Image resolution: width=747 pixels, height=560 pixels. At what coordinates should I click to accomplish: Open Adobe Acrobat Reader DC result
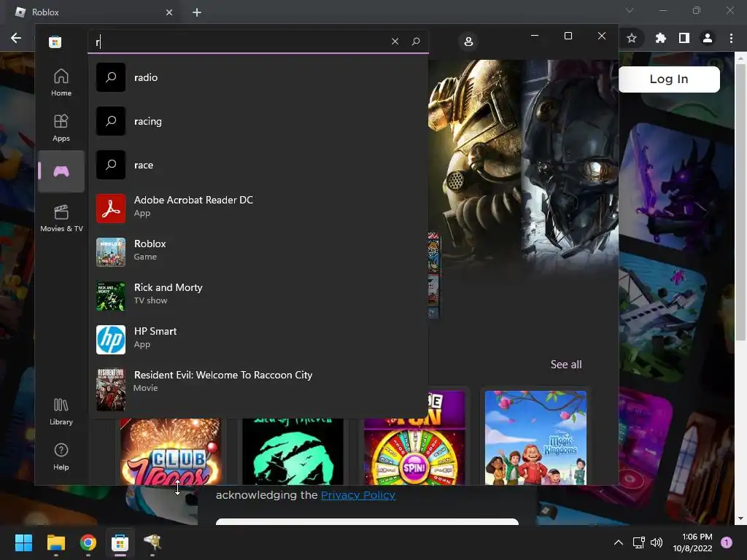pyautogui.click(x=258, y=208)
